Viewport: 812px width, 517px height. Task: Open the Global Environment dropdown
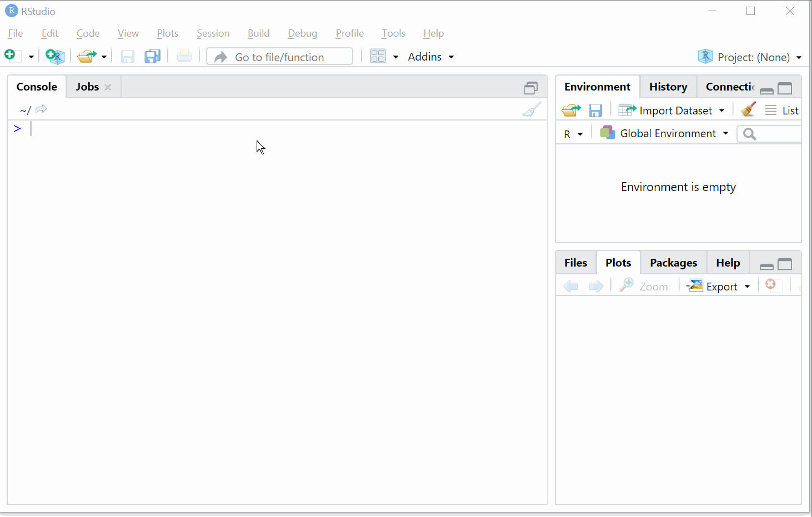click(x=664, y=133)
